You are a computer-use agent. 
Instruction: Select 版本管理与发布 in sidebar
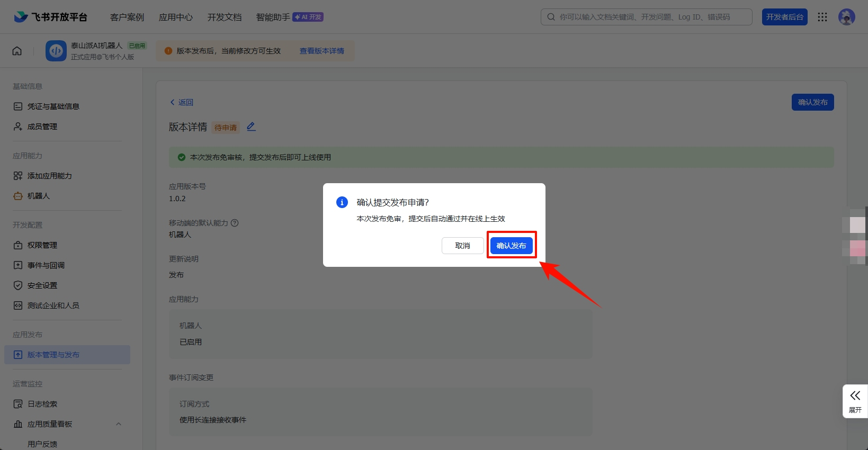click(x=67, y=355)
